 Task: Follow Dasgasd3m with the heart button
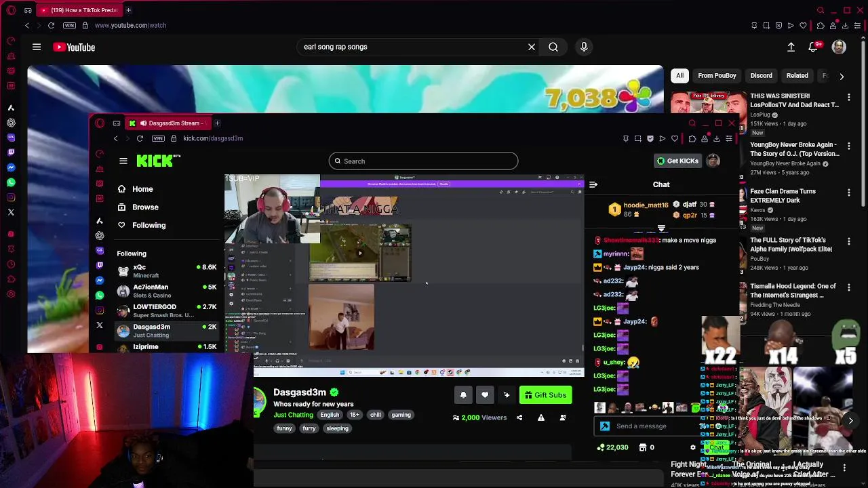click(x=485, y=395)
